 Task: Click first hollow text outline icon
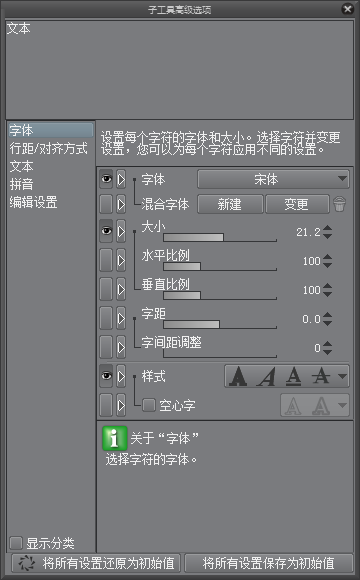[293, 406]
